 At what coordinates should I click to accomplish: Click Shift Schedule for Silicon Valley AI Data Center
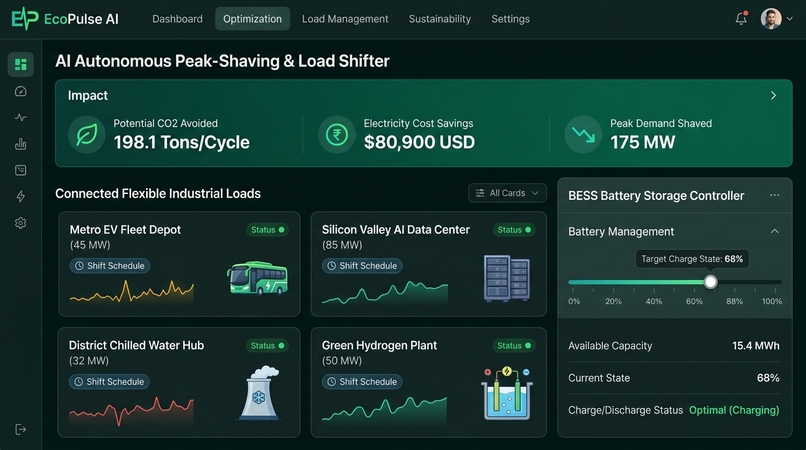[x=362, y=266]
